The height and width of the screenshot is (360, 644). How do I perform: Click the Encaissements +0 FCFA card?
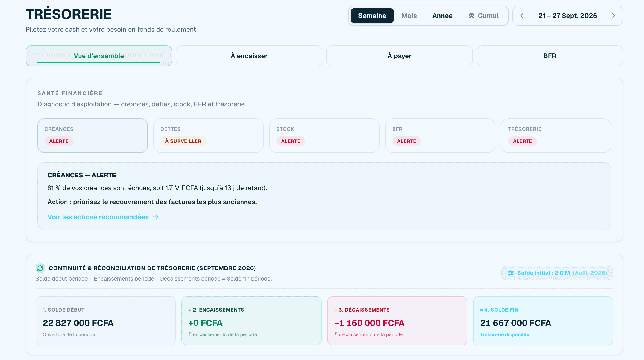click(x=251, y=321)
